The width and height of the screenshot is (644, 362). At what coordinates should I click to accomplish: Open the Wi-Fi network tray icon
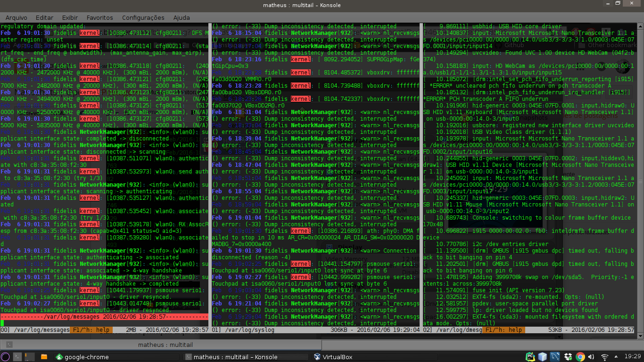point(605,357)
